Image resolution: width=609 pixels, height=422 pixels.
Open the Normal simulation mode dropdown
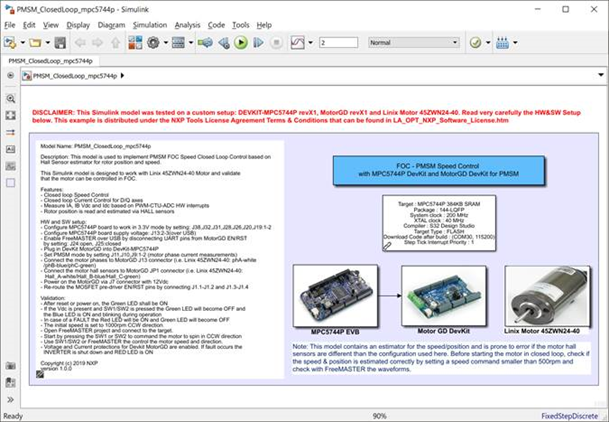click(x=414, y=43)
